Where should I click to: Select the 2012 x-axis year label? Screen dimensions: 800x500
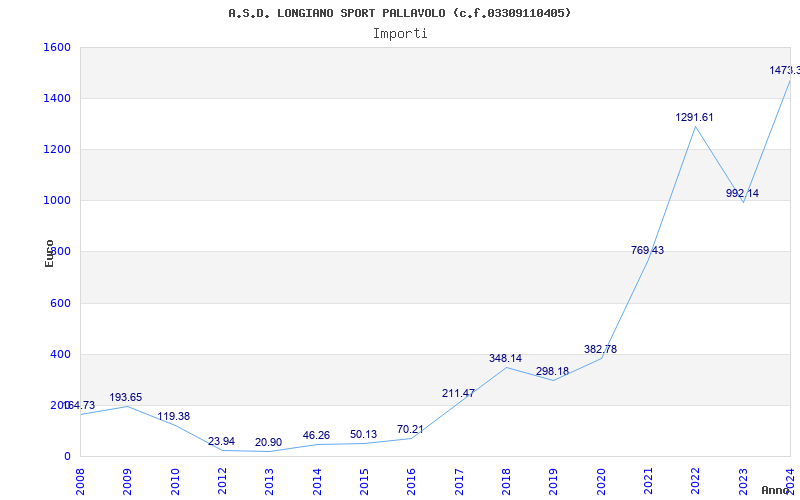point(222,479)
